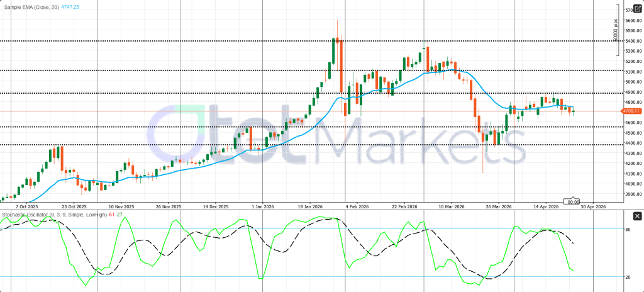Viewport: 644px width, 292px height.
Task: Click the 4 Feb 2026 date label
Action: [x=357, y=206]
